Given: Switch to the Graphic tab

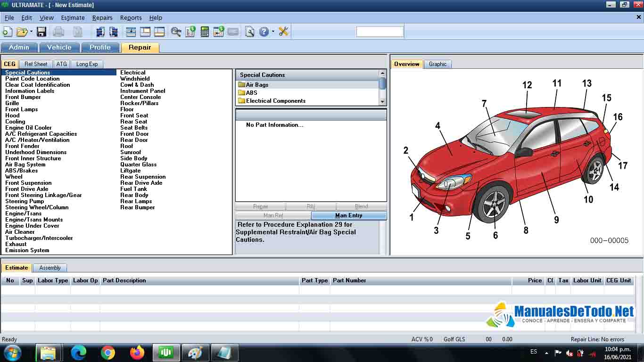Looking at the screenshot, I should click(438, 64).
